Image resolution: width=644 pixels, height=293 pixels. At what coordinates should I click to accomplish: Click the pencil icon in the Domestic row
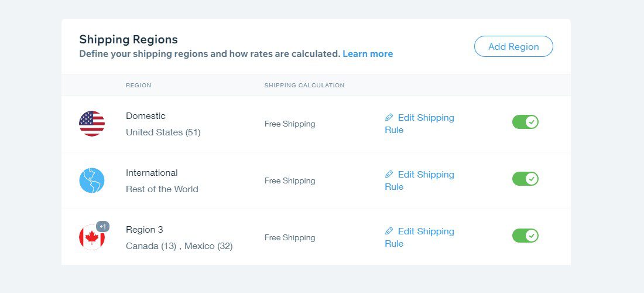[389, 118]
